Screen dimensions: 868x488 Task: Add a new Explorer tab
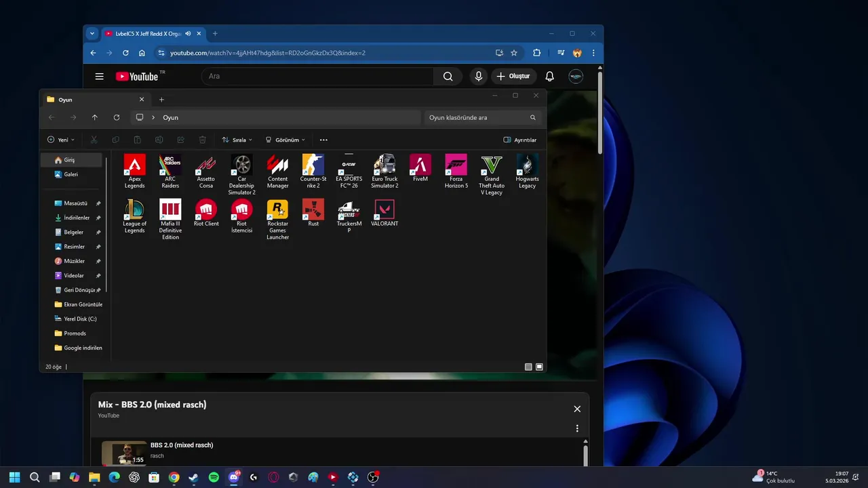point(161,100)
